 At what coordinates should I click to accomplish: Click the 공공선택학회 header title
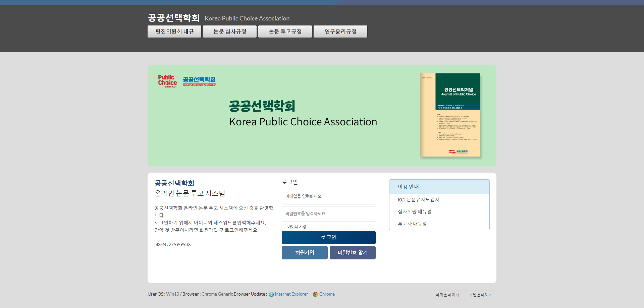click(174, 18)
